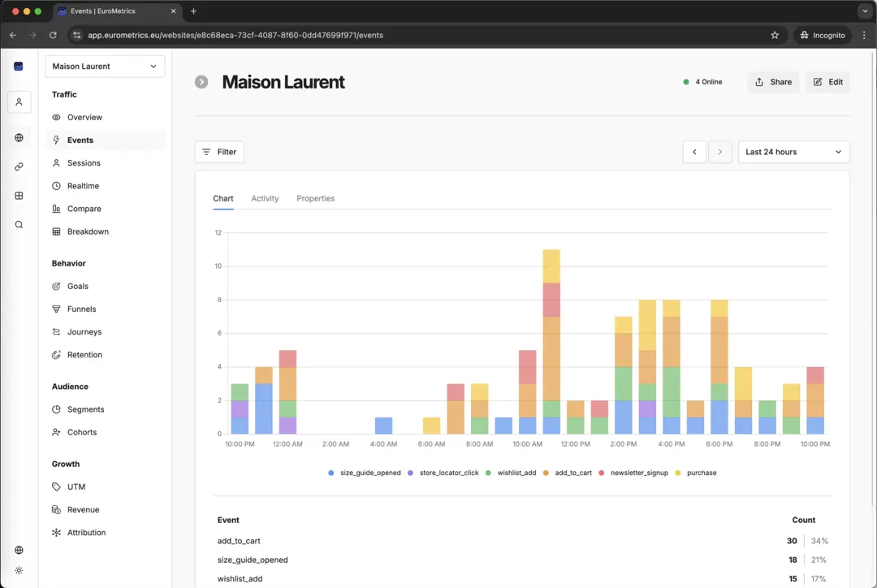
Task: Click the site info icon in address bar
Action: [x=77, y=35]
